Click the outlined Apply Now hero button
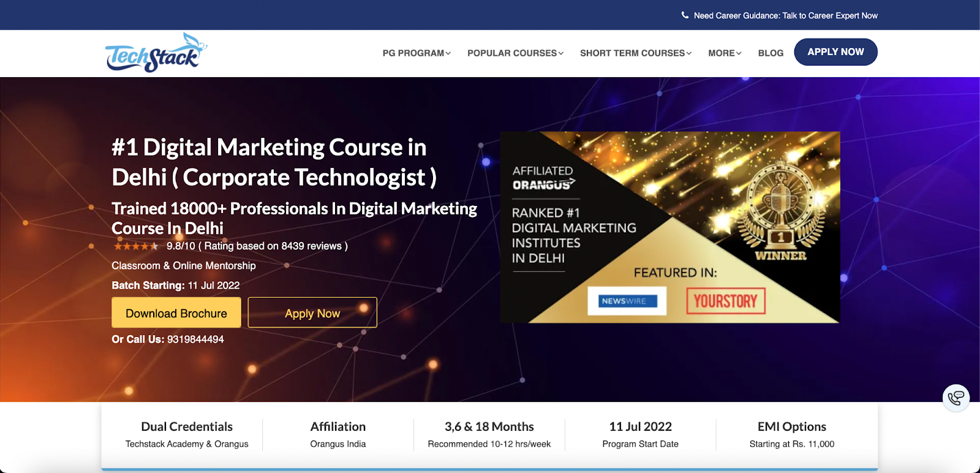980x473 pixels. point(312,313)
